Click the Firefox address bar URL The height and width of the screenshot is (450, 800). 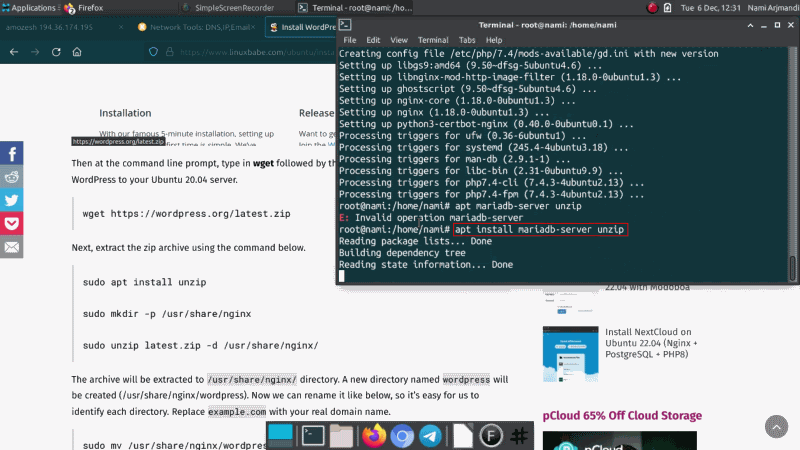(257, 52)
